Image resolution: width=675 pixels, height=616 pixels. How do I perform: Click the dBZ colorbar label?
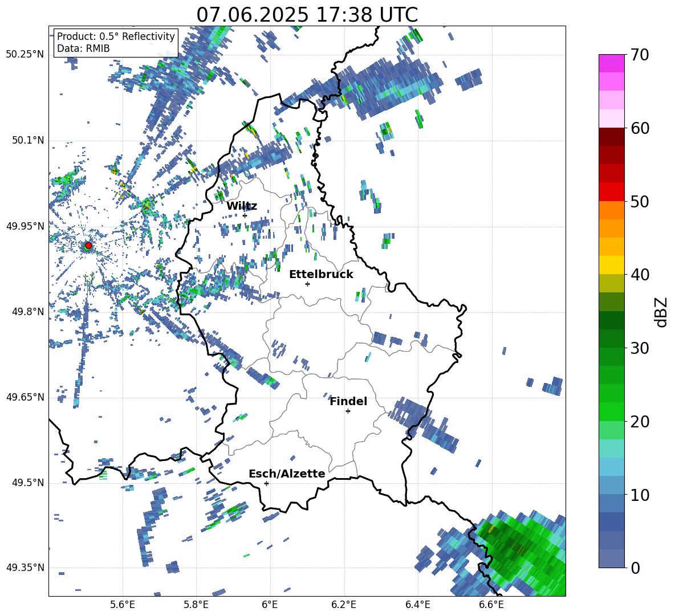[x=662, y=312]
